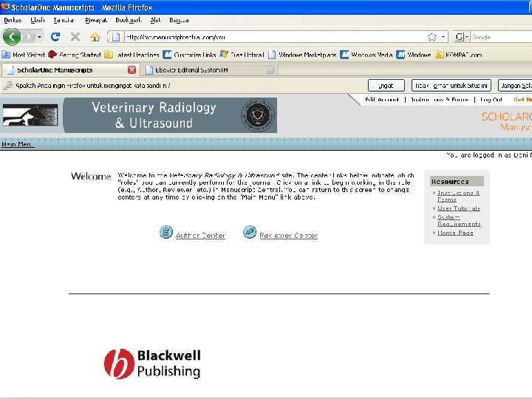
Task: Open Instructions & Forms under Resources
Action: (x=458, y=196)
